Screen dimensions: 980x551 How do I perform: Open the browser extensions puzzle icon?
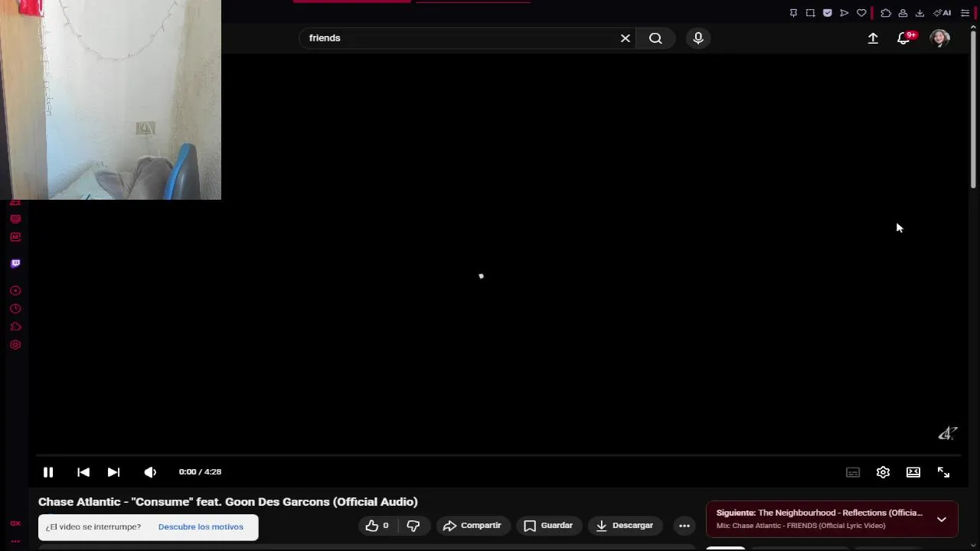pyautogui.click(x=886, y=13)
